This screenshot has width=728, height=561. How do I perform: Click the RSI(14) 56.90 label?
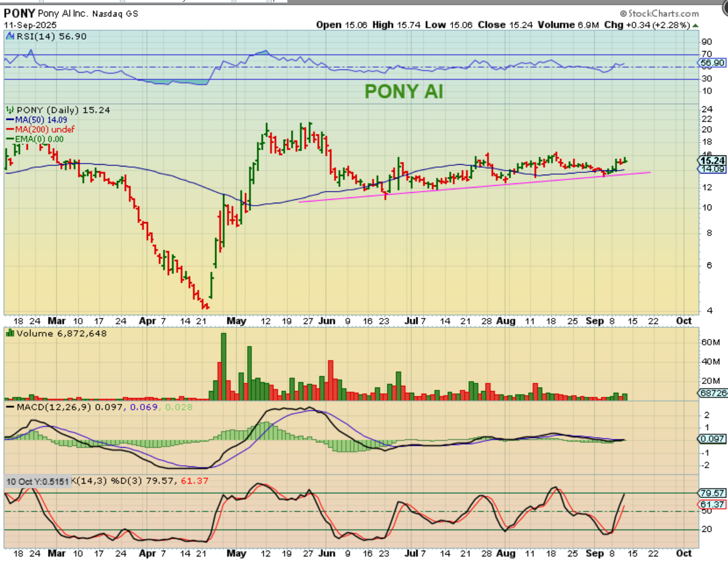click(51, 36)
